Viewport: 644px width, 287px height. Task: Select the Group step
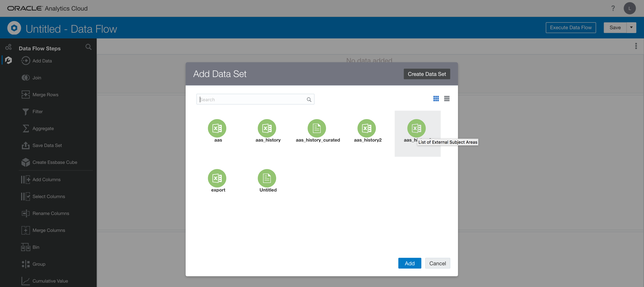(x=34, y=264)
